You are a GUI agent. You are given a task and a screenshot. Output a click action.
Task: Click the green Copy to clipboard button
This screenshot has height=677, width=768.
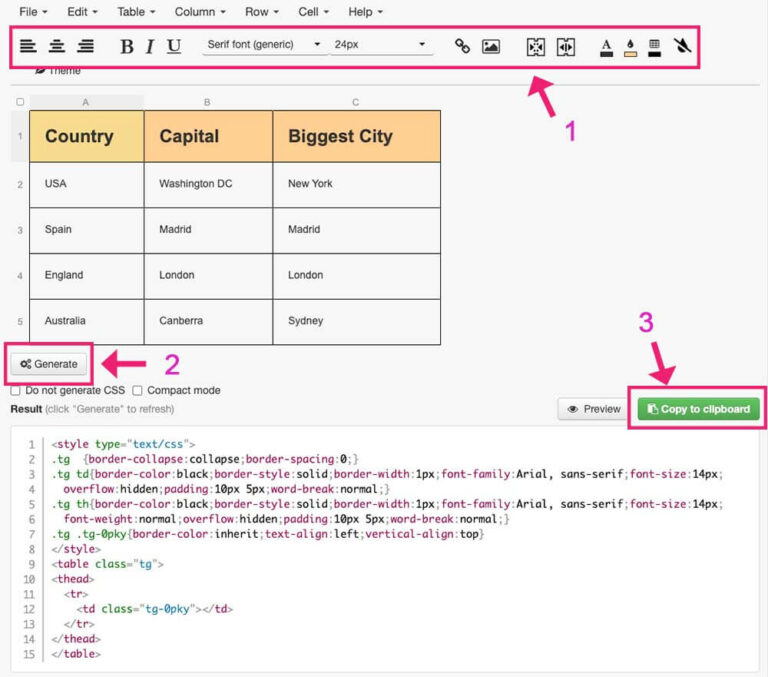[699, 409]
